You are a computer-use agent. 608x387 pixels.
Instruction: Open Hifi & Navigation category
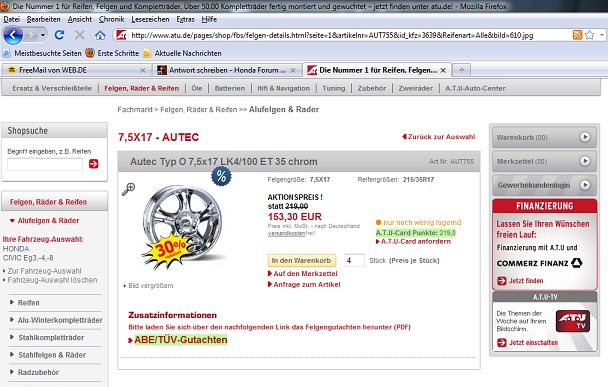[283, 88]
